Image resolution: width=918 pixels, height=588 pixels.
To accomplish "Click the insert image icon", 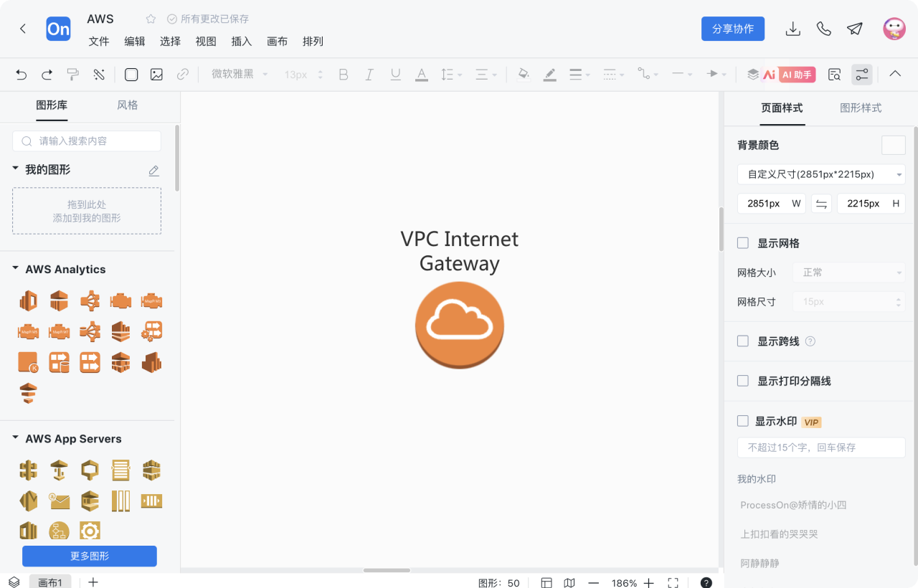I will click(x=156, y=75).
